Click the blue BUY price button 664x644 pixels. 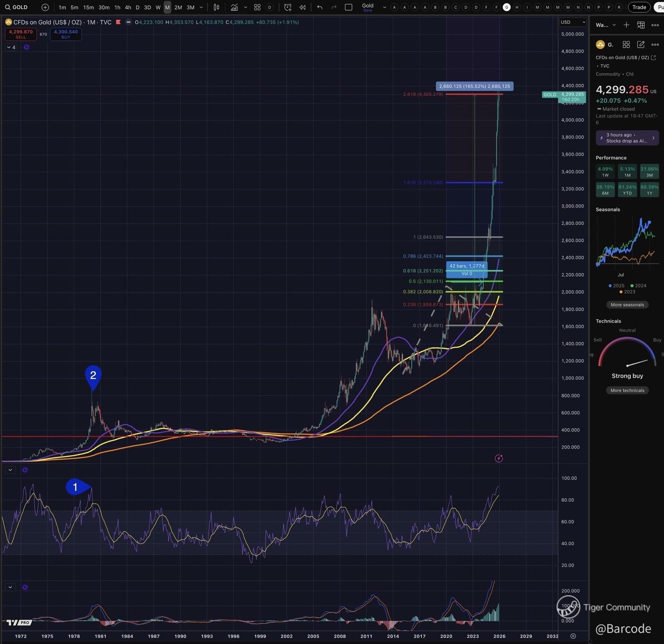coord(66,34)
